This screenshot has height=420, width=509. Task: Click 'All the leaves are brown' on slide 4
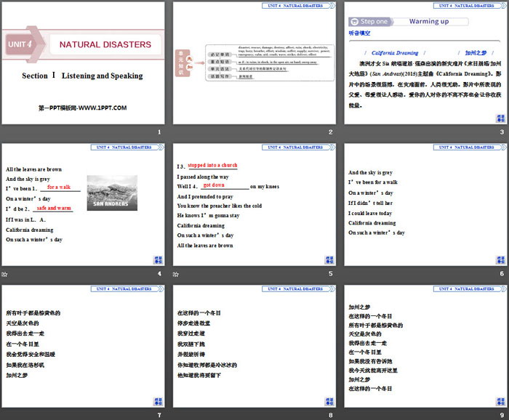pyautogui.click(x=33, y=169)
